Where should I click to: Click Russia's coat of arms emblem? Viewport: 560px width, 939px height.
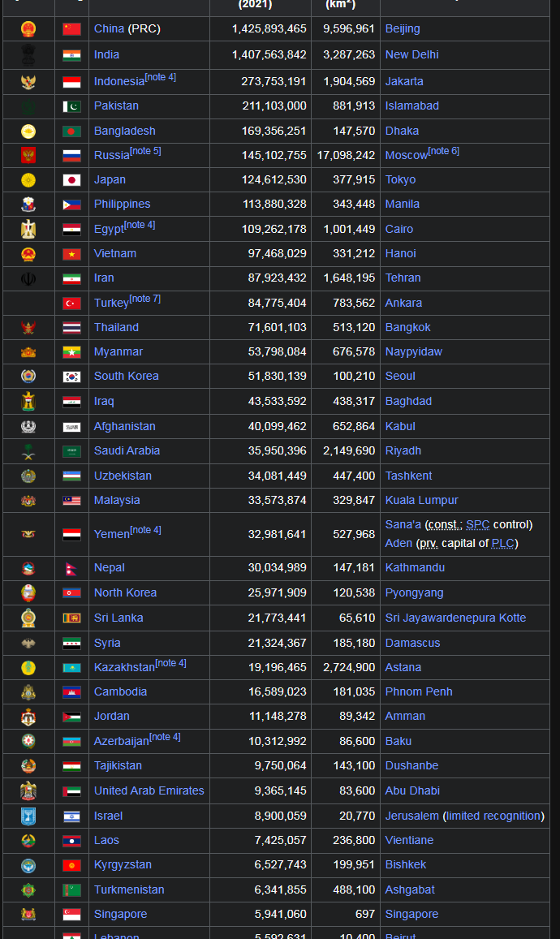(28, 155)
